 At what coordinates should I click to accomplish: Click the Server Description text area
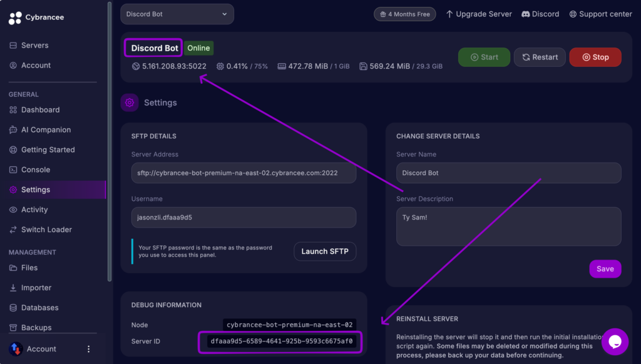(508, 227)
